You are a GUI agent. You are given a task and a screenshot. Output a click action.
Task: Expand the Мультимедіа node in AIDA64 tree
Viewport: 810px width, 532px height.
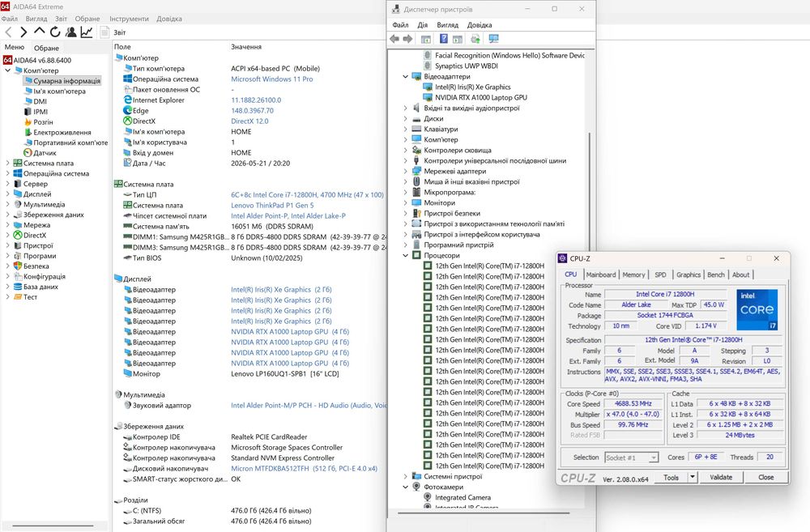8,205
